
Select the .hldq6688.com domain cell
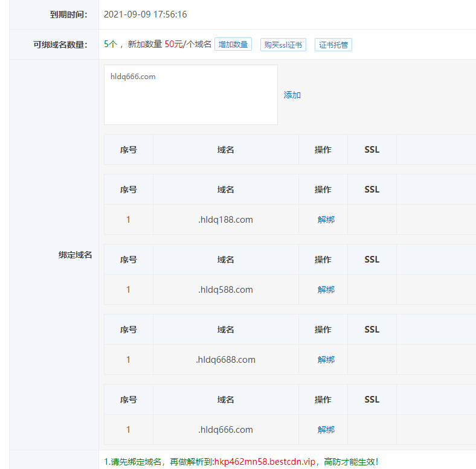[225, 360]
